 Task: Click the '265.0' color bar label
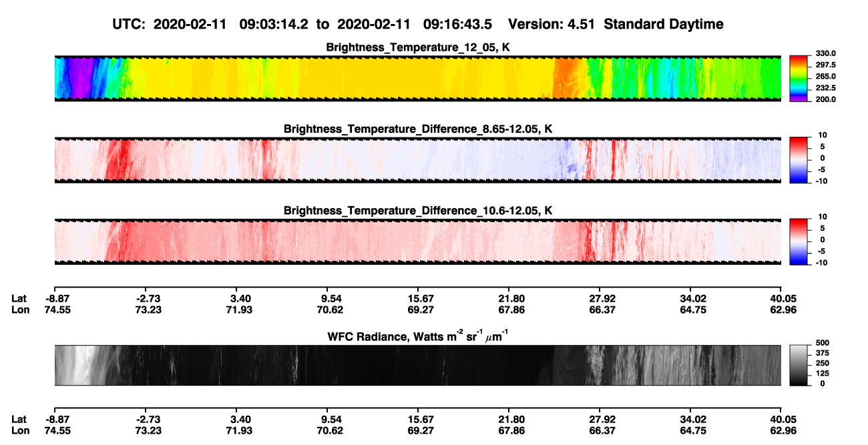[826, 76]
